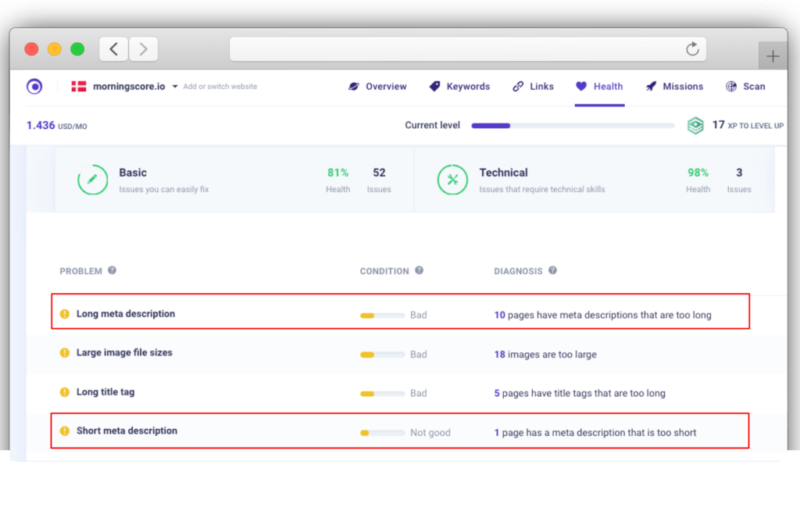Viewport: 800px width, 532px height.
Task: Switch to the Health tab
Action: (x=599, y=86)
